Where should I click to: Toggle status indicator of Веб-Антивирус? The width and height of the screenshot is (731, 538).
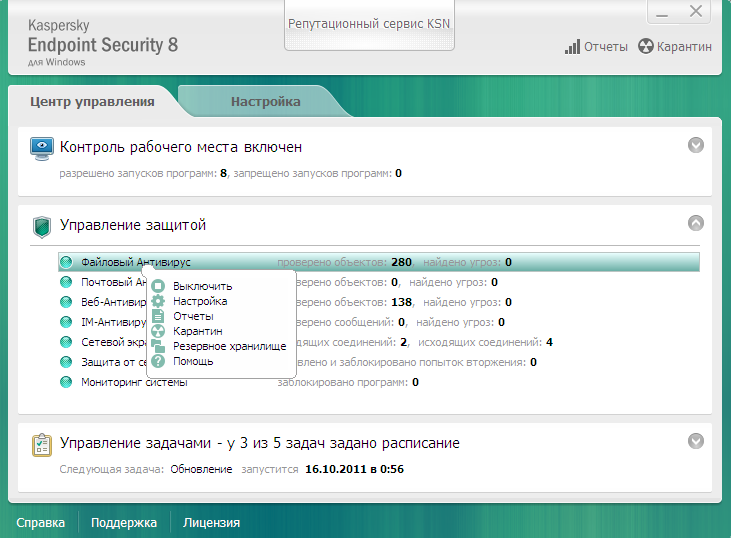[66, 302]
